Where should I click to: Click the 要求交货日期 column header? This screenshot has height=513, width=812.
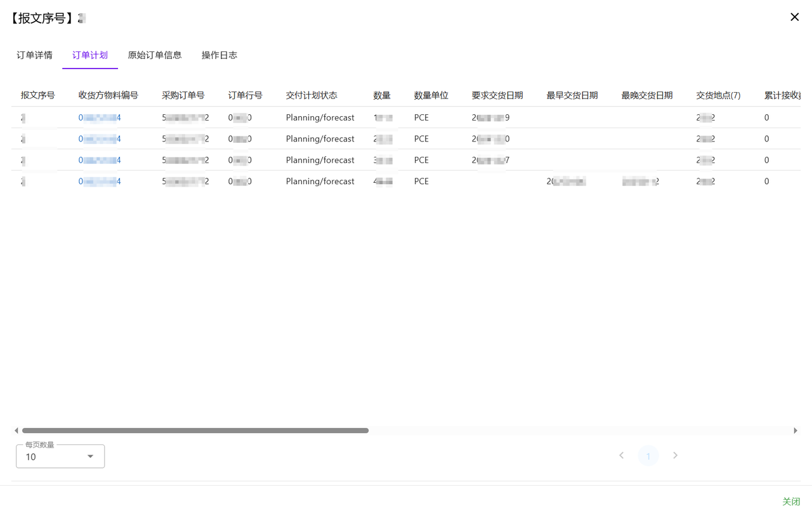click(497, 95)
